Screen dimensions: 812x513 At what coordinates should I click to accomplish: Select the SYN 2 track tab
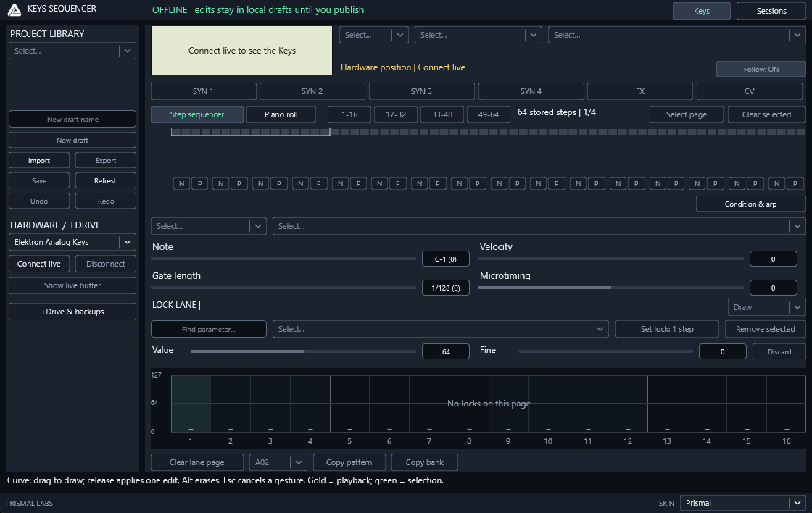pos(312,91)
